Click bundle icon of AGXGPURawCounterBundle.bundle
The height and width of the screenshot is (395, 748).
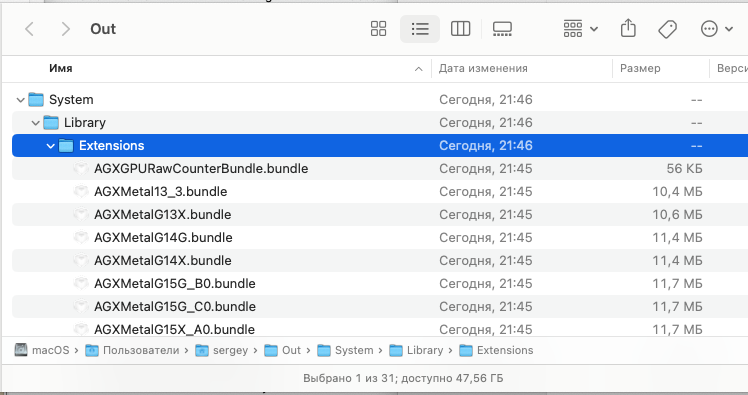point(81,168)
